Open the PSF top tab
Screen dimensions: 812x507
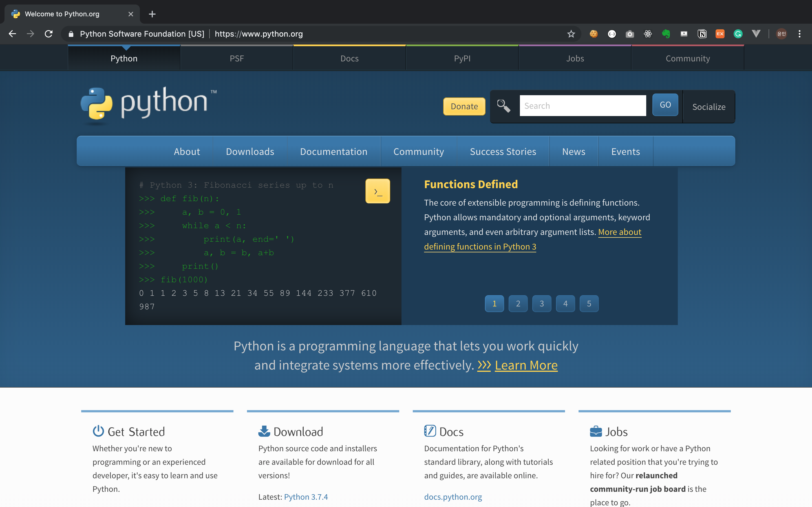point(237,58)
